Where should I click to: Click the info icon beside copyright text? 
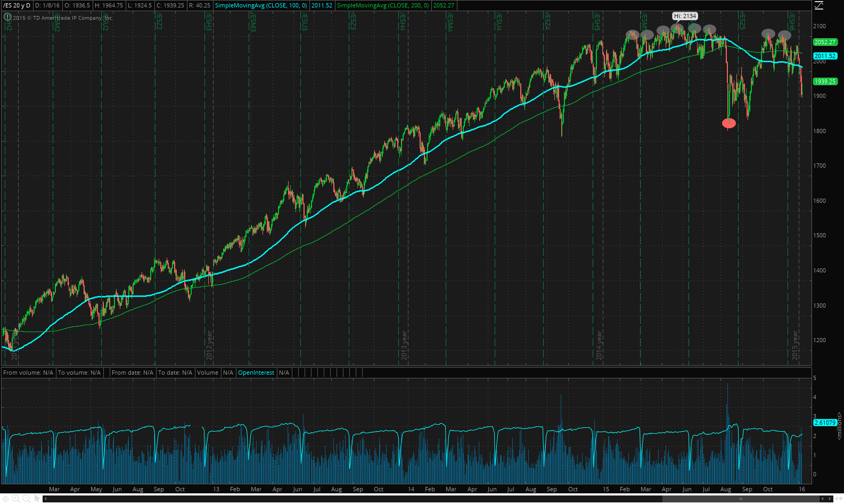7,17
